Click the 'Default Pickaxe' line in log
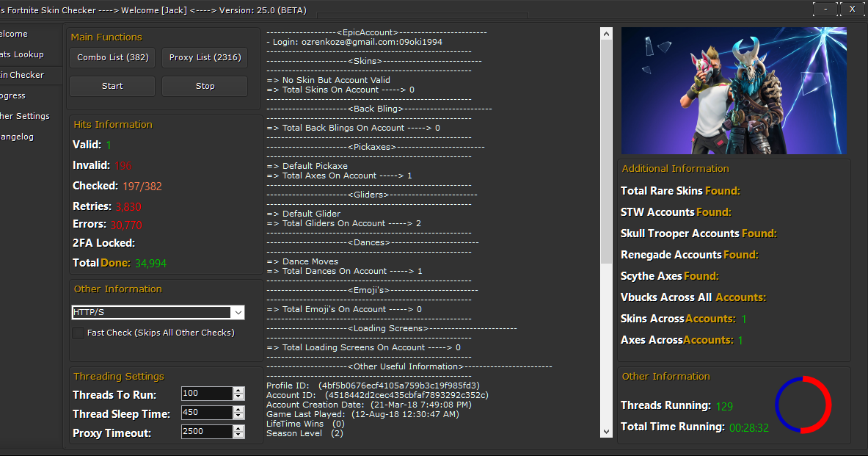This screenshot has width=868, height=456. [x=307, y=166]
